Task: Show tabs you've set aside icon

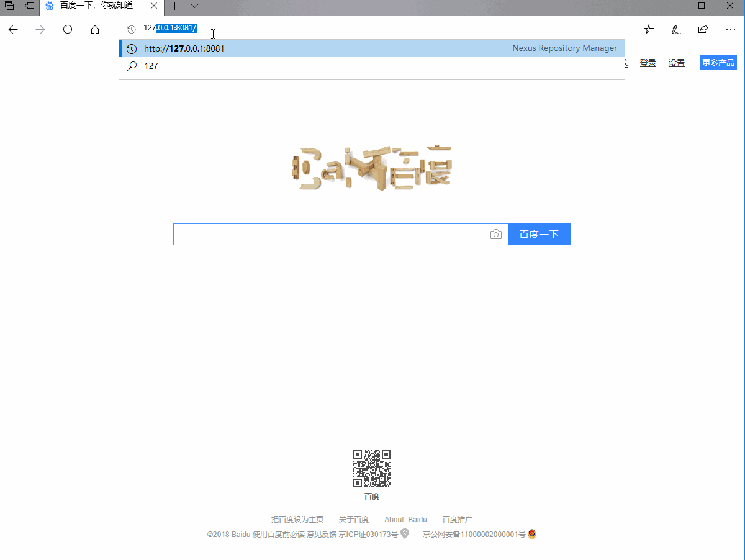Action: click(x=9, y=6)
